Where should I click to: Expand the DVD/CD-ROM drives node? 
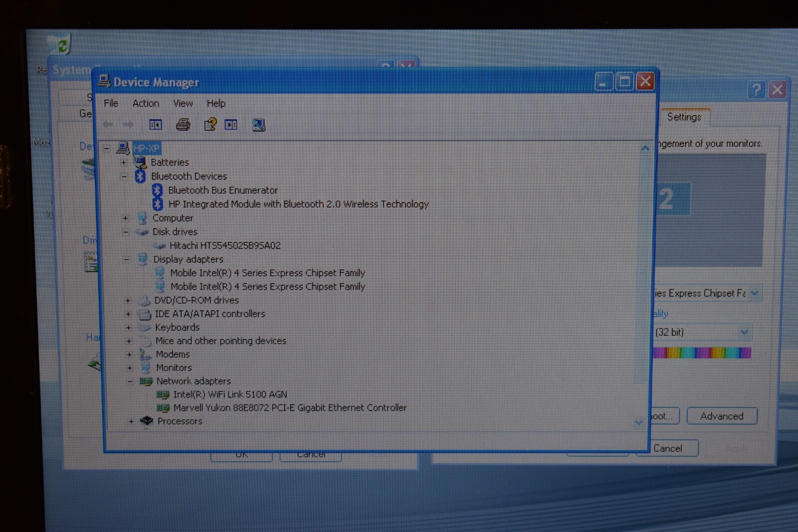point(128,300)
